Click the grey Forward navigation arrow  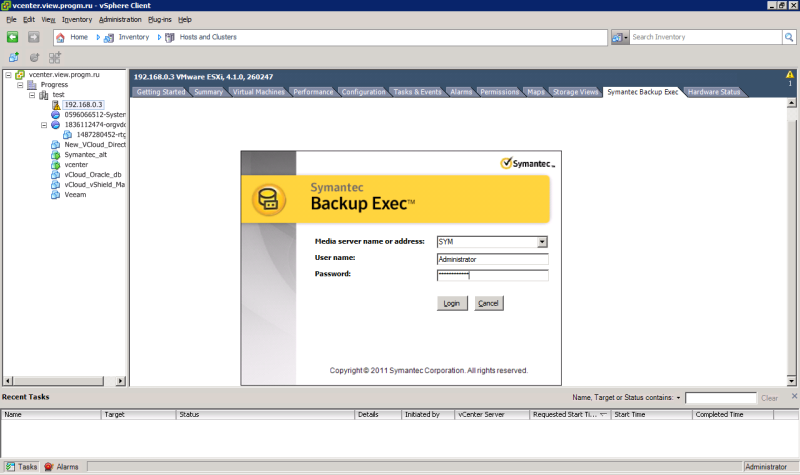pyautogui.click(x=34, y=37)
